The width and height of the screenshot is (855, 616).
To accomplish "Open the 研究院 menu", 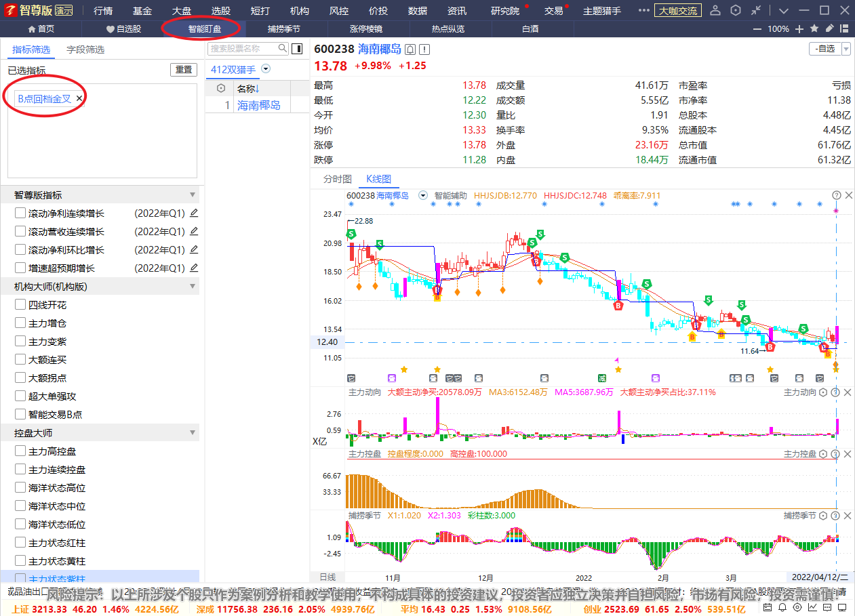I will (505, 11).
